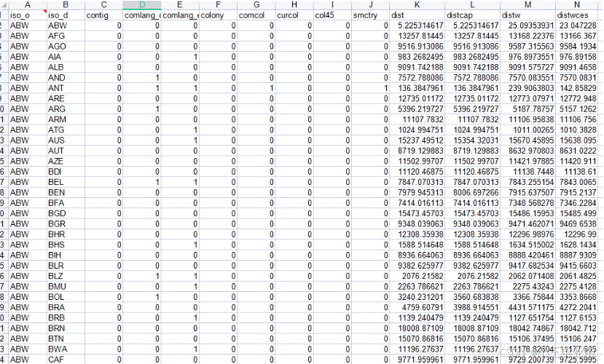Click the 'col45' header cell
The height and width of the screenshot is (364, 604).
tap(332, 15)
